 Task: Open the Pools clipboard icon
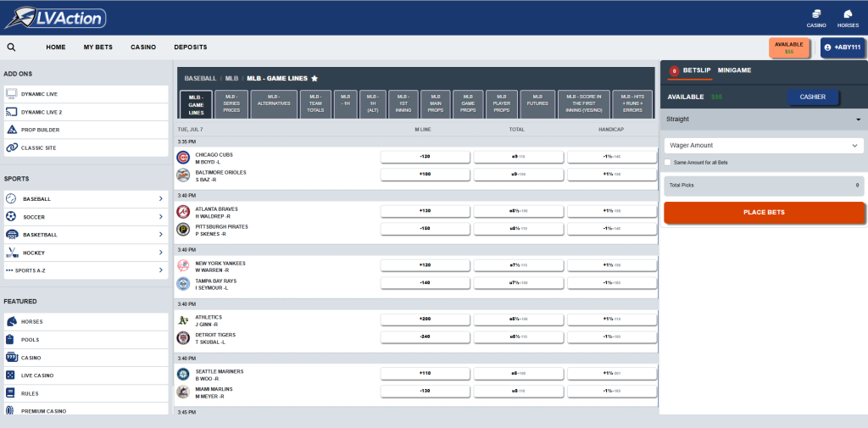coord(10,339)
